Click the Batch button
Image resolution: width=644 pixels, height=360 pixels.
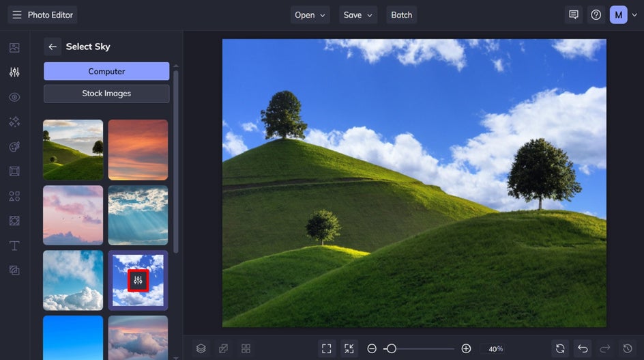tap(401, 15)
